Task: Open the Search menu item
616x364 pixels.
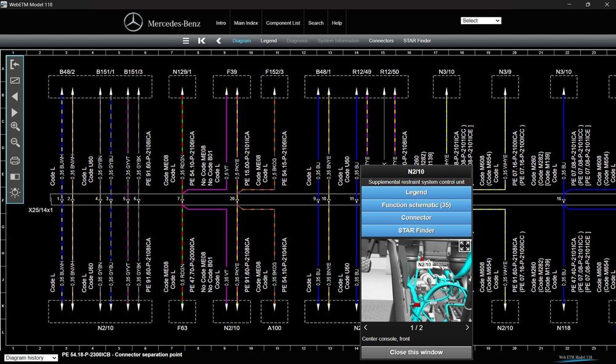Action: pyautogui.click(x=316, y=23)
